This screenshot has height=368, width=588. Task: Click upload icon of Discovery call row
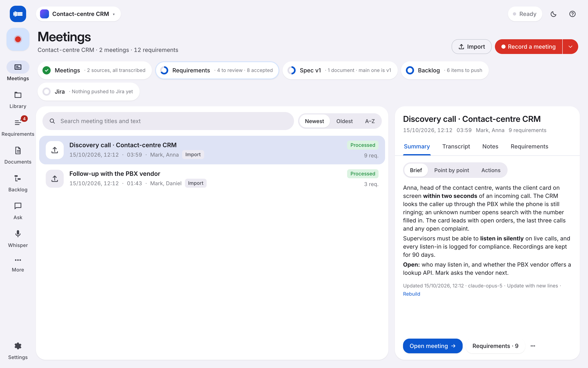pos(55,150)
